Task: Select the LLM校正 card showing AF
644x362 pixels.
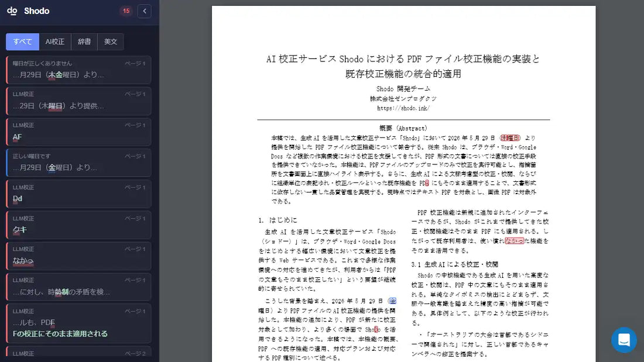Action: [x=78, y=132]
